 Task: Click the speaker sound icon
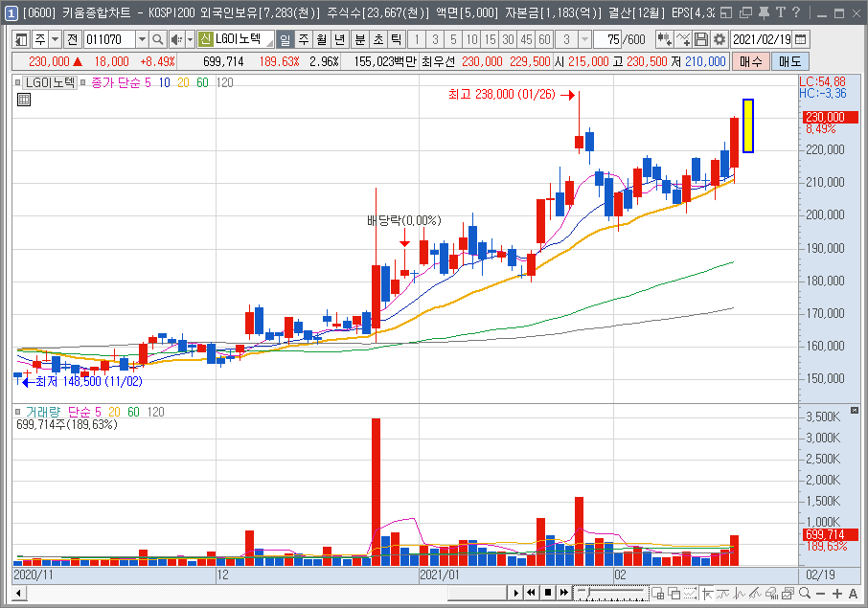176,39
